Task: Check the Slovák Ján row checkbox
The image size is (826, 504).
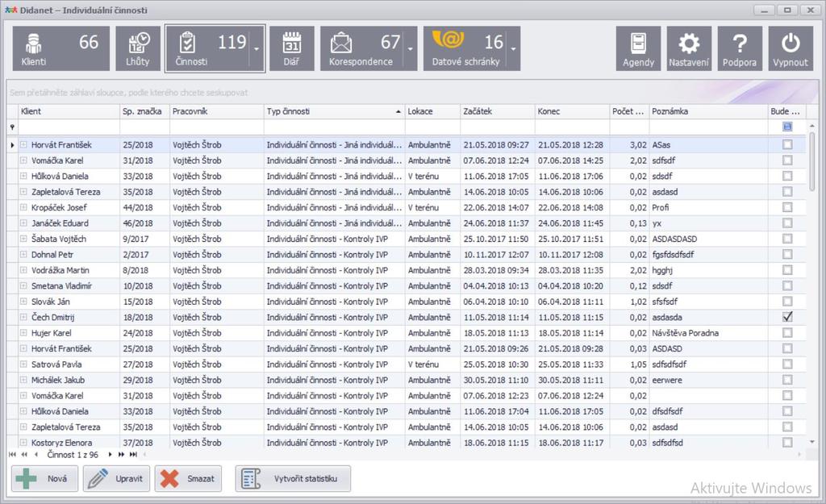Action: point(787,302)
